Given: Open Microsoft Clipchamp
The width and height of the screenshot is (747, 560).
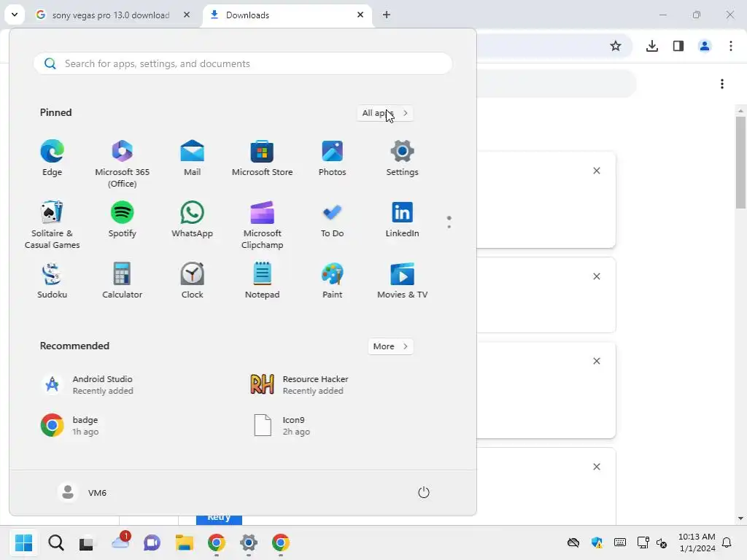Looking at the screenshot, I should (x=262, y=225).
